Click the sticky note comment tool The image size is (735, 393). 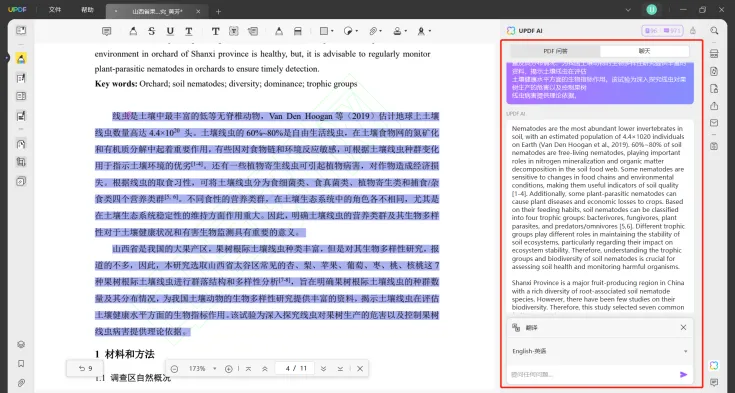tap(107, 31)
